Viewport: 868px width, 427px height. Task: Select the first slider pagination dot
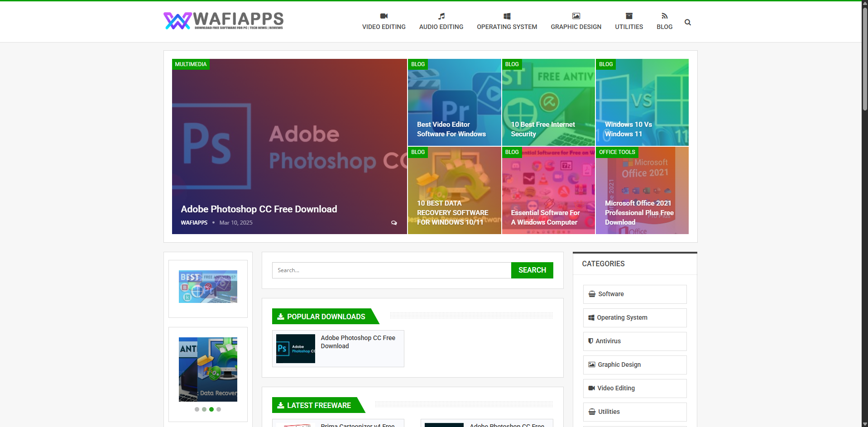tap(197, 409)
